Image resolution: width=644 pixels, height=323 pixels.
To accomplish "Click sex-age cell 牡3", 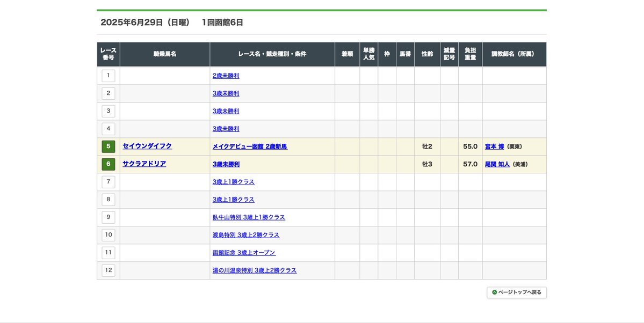I will [x=427, y=164].
